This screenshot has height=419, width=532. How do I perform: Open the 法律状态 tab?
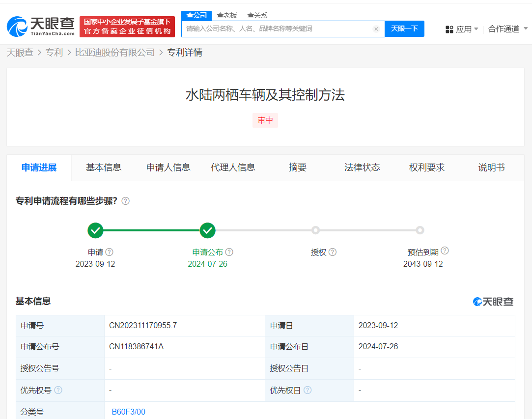tap(362, 168)
